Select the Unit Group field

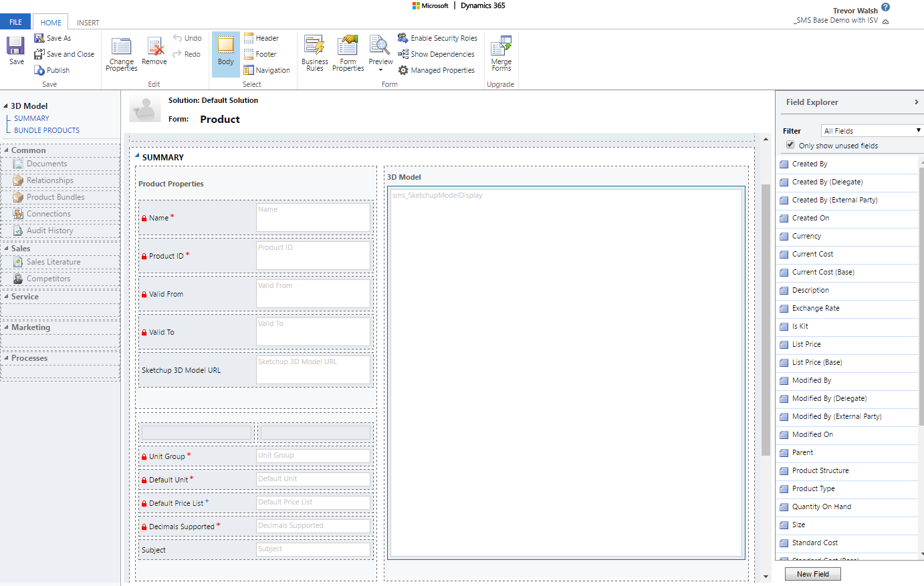255,456
